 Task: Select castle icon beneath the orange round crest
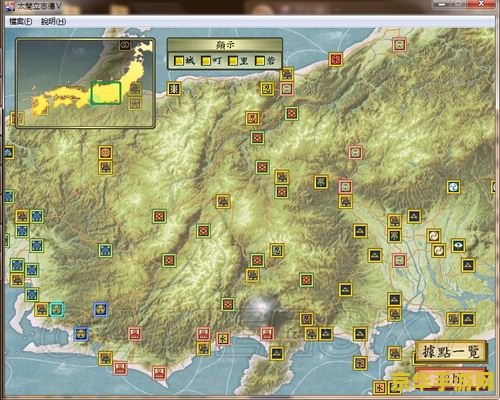(106, 167)
